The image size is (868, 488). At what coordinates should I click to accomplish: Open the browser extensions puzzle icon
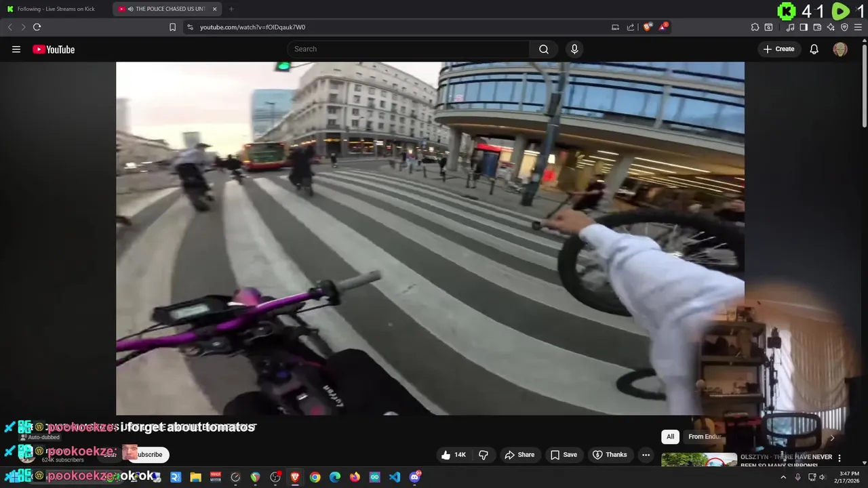(x=755, y=27)
